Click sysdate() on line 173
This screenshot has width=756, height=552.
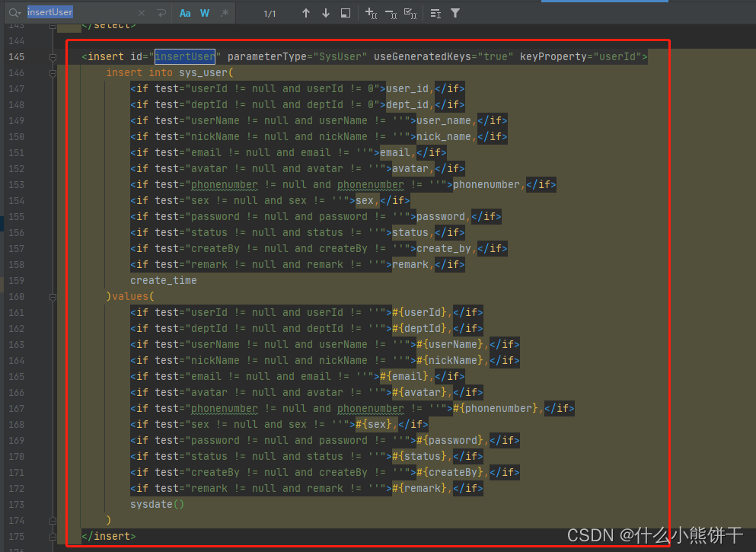157,504
